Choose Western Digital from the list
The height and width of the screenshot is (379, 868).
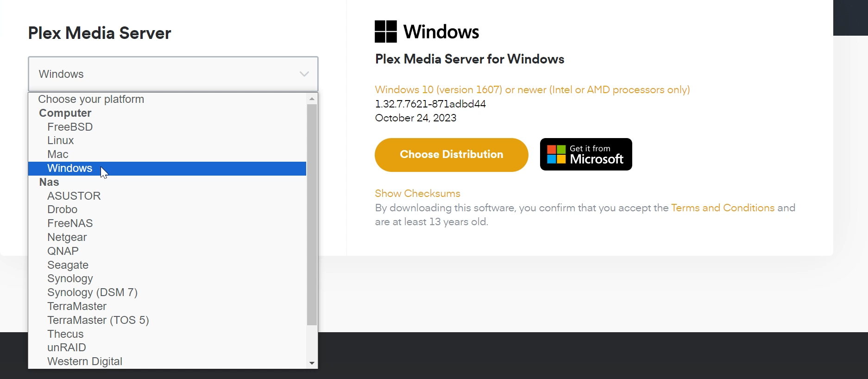click(167, 361)
